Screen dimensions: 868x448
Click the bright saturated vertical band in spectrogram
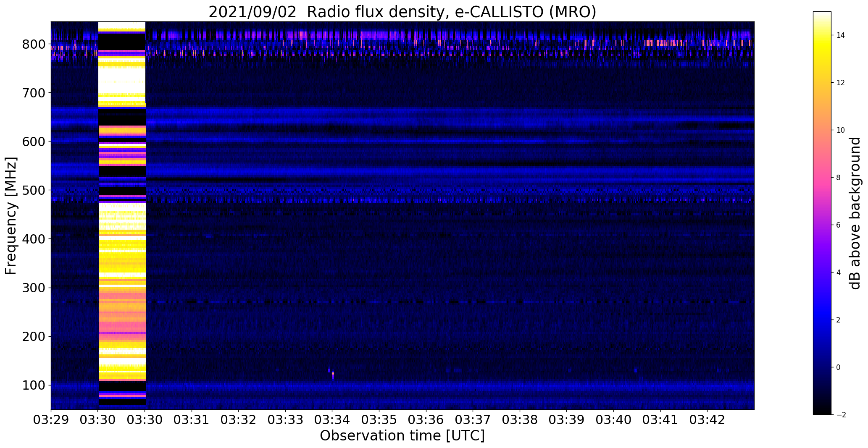122,214
